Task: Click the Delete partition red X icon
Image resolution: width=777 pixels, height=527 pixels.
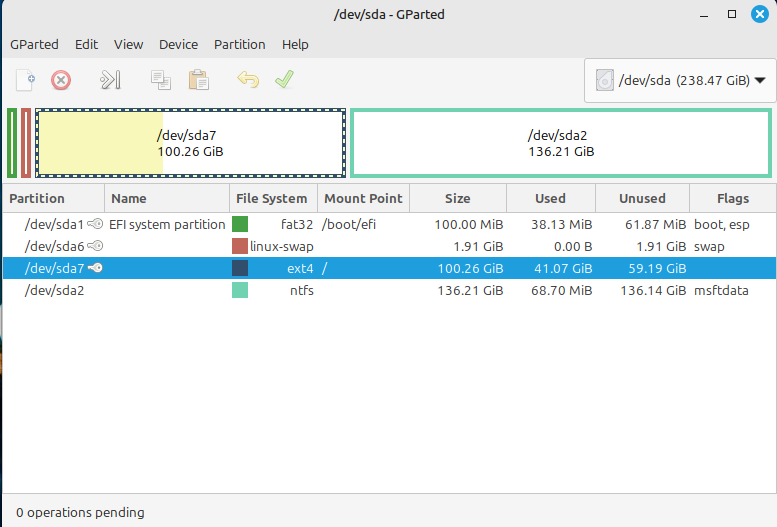Action: [60, 80]
